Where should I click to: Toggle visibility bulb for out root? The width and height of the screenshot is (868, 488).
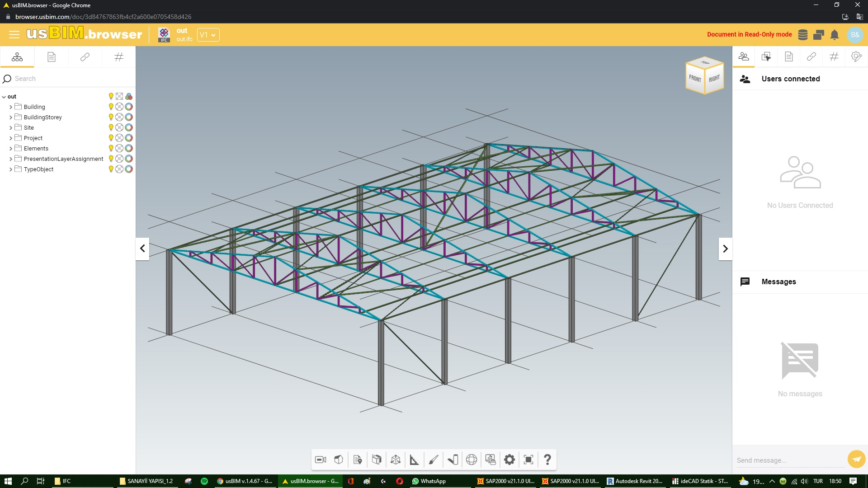click(111, 96)
